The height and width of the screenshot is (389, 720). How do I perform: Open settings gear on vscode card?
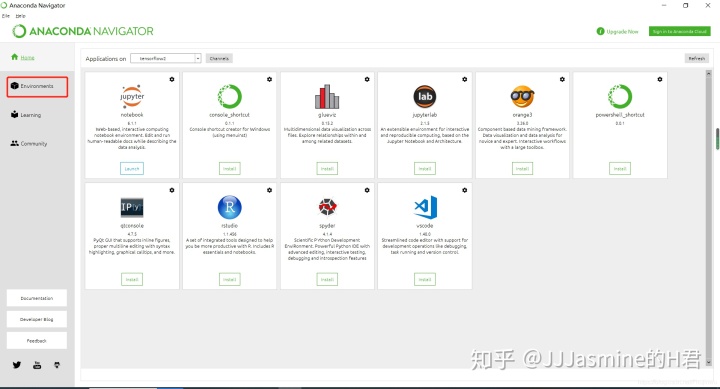click(465, 190)
